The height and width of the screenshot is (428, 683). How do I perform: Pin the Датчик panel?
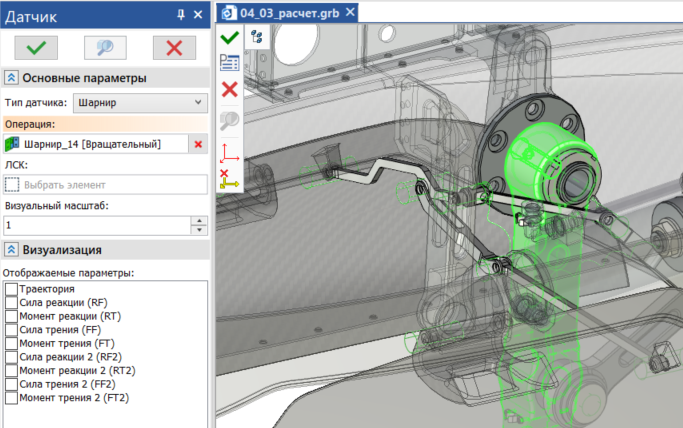(181, 14)
